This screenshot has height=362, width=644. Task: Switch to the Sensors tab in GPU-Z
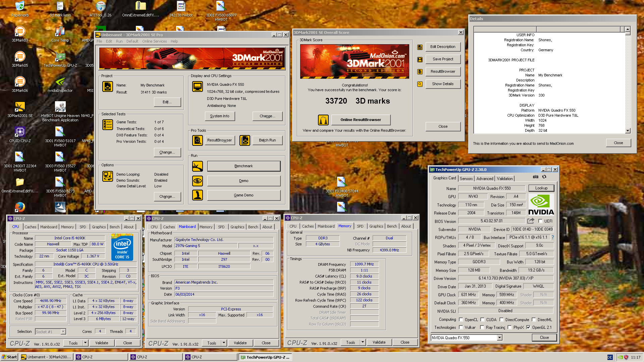(466, 179)
